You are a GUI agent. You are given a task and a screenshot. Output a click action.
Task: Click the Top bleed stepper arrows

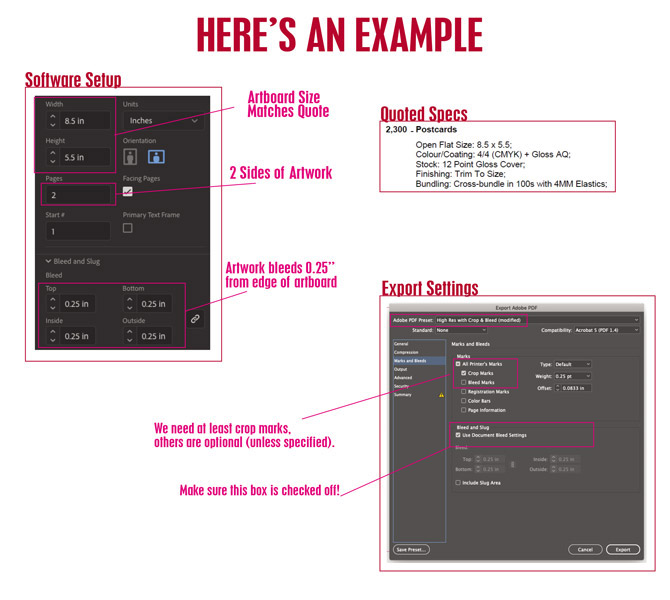click(53, 304)
